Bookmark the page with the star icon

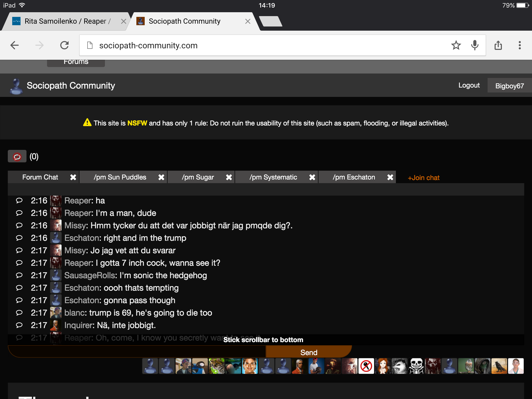(x=456, y=45)
